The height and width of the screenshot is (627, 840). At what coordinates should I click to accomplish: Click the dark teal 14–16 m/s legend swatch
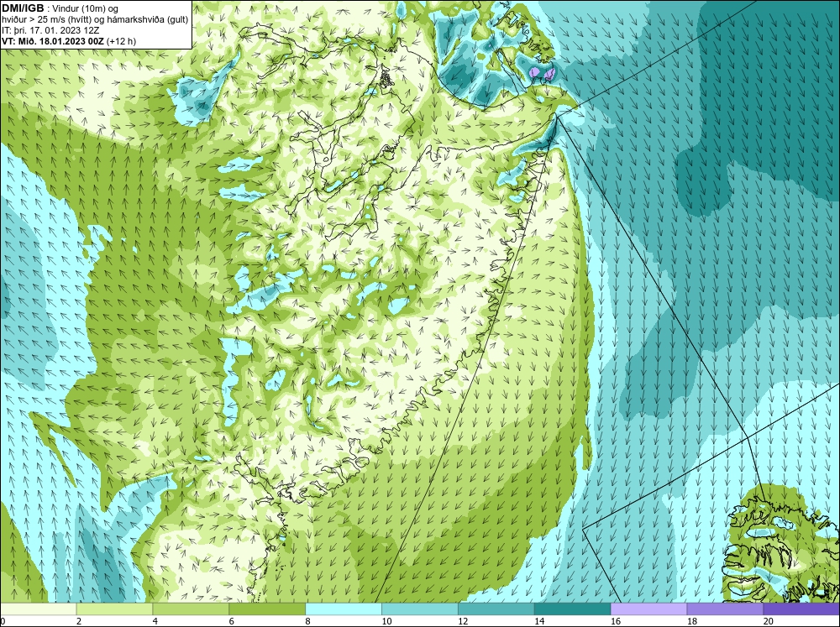click(573, 609)
